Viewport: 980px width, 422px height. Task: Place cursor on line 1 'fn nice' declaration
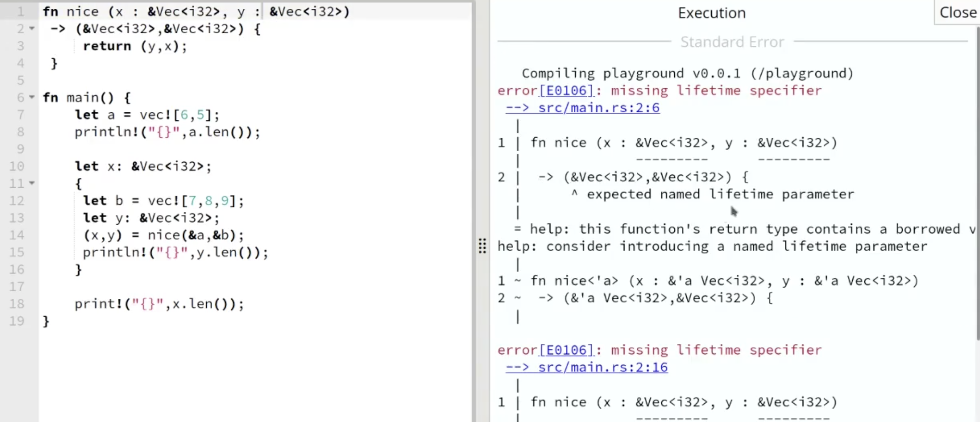coord(196,12)
